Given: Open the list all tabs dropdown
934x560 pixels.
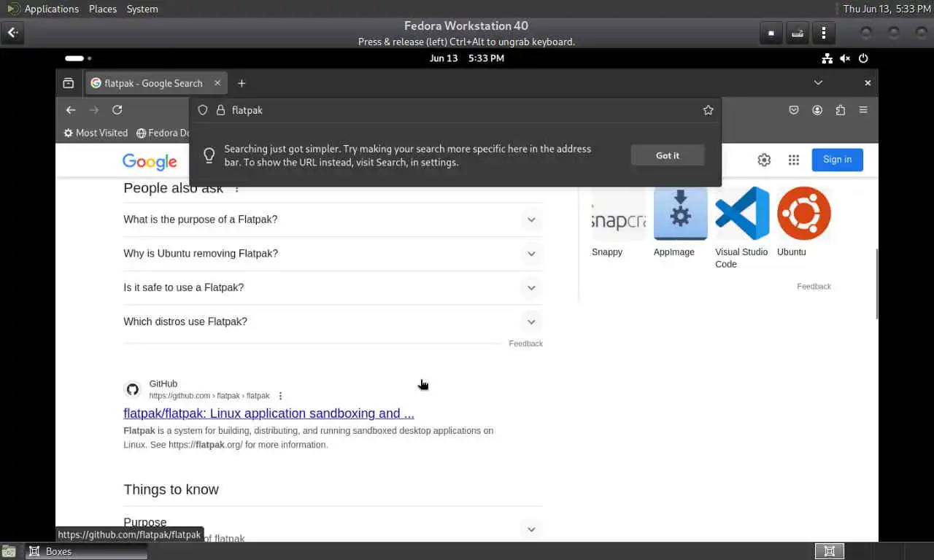Looking at the screenshot, I should point(818,83).
